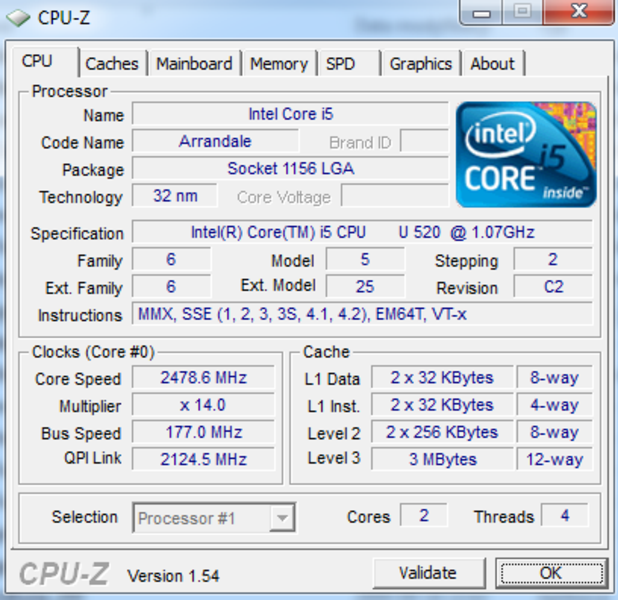618x600 pixels.
Task: Click the Core Speed value 2478.6 MHz
Action: (203, 378)
